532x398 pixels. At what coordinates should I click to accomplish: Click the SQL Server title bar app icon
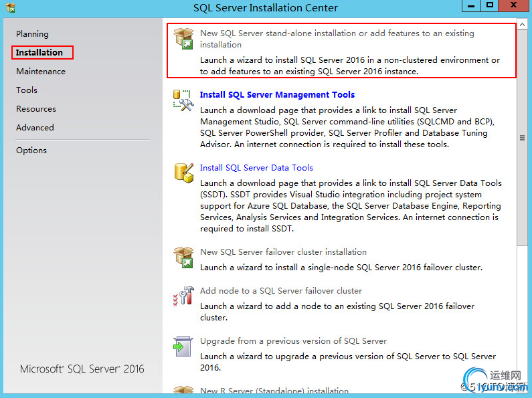[x=11, y=7]
